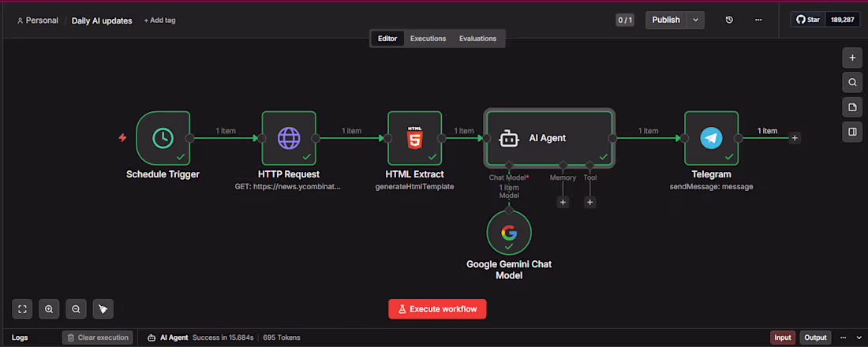Open the Telegram node
The height and width of the screenshot is (347, 868).
coord(711,138)
